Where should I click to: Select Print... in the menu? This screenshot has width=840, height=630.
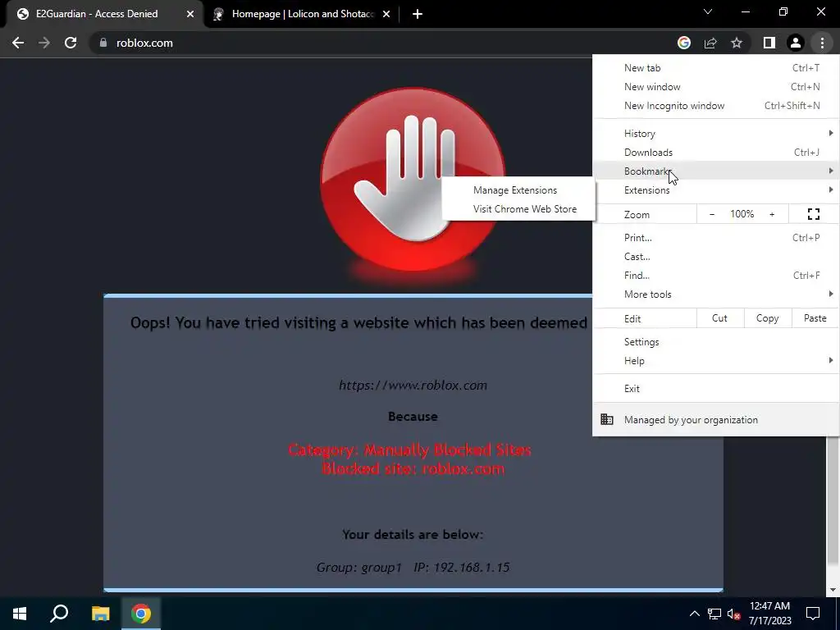pyautogui.click(x=715, y=237)
